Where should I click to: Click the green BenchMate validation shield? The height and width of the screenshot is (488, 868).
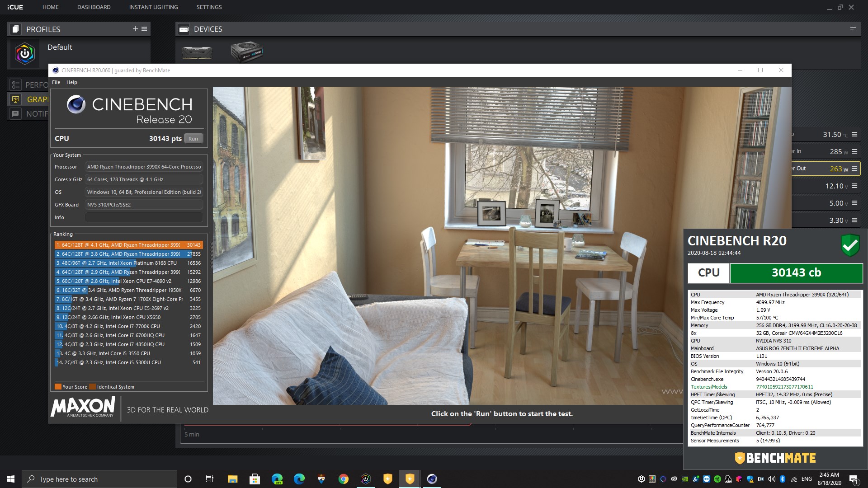pos(850,245)
